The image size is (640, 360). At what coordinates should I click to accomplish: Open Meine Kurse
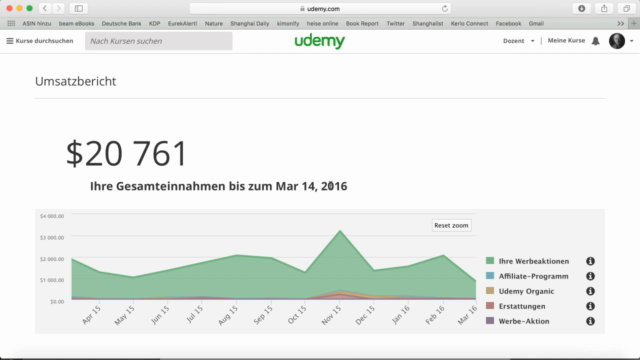point(566,40)
